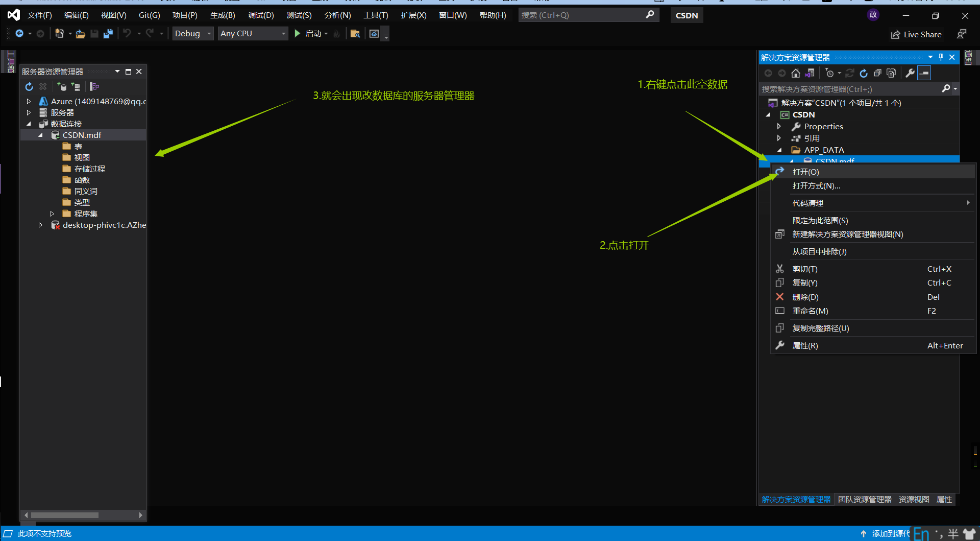Click the Sync with Active Document icon
Image resolution: width=980 pixels, height=541 pixels.
pos(810,73)
